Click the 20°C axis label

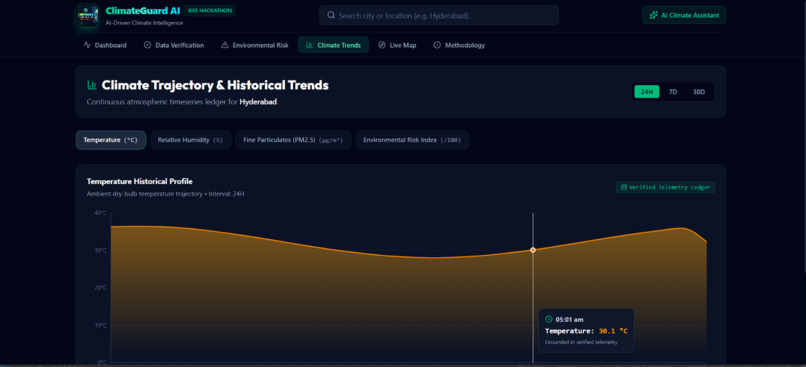click(x=100, y=288)
